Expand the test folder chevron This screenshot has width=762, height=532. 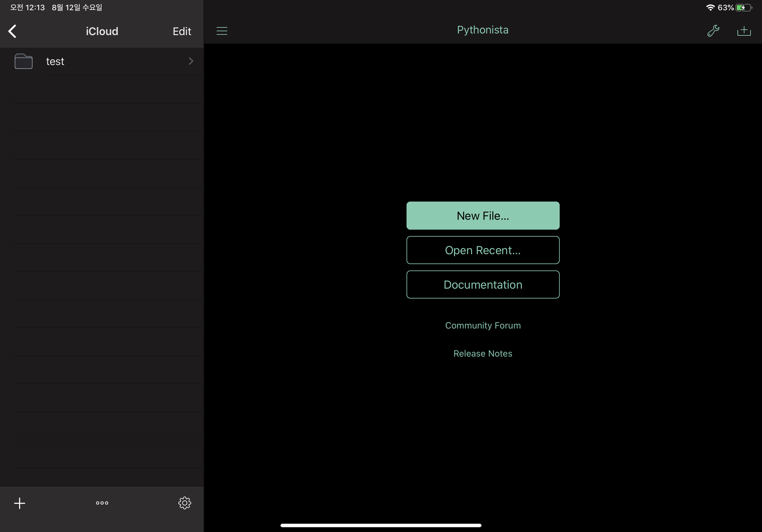pyautogui.click(x=191, y=61)
